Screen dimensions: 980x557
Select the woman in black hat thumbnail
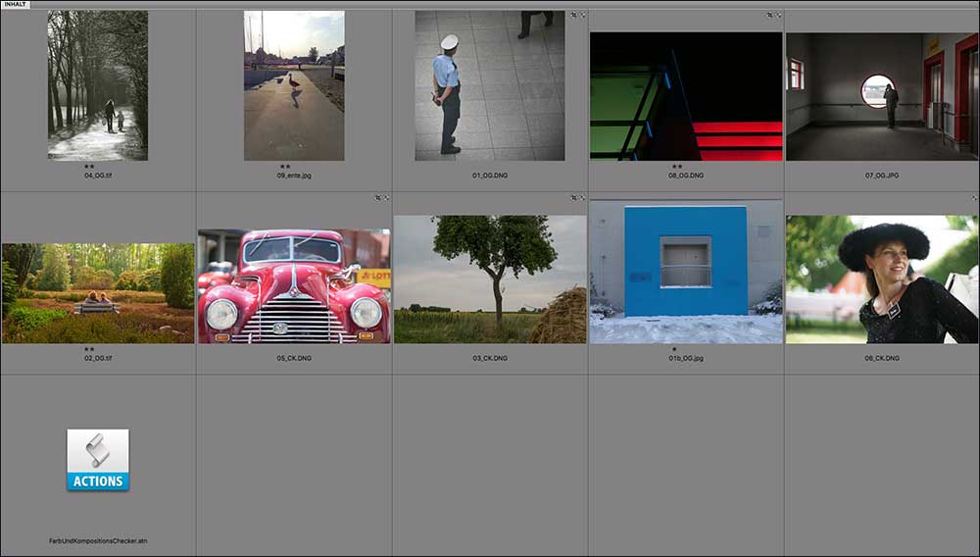[x=883, y=279]
